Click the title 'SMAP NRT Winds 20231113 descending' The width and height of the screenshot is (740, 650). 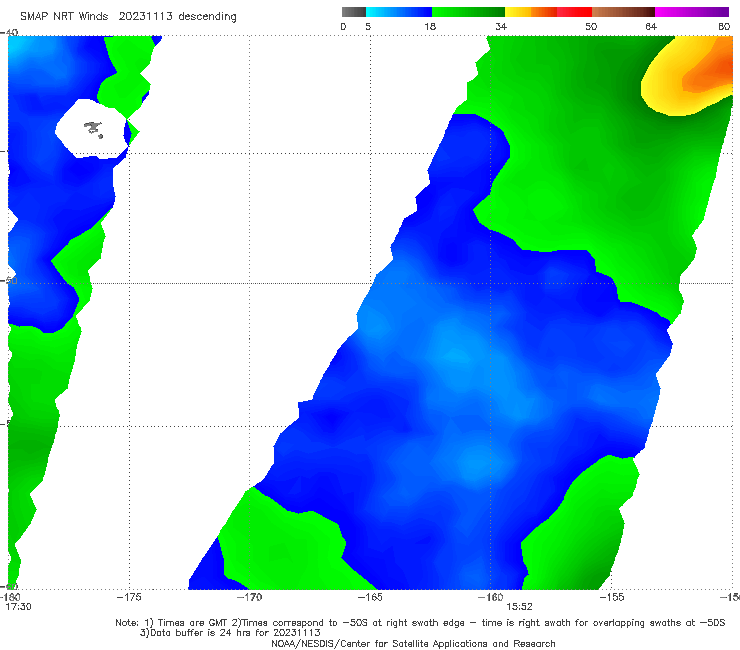(x=128, y=17)
